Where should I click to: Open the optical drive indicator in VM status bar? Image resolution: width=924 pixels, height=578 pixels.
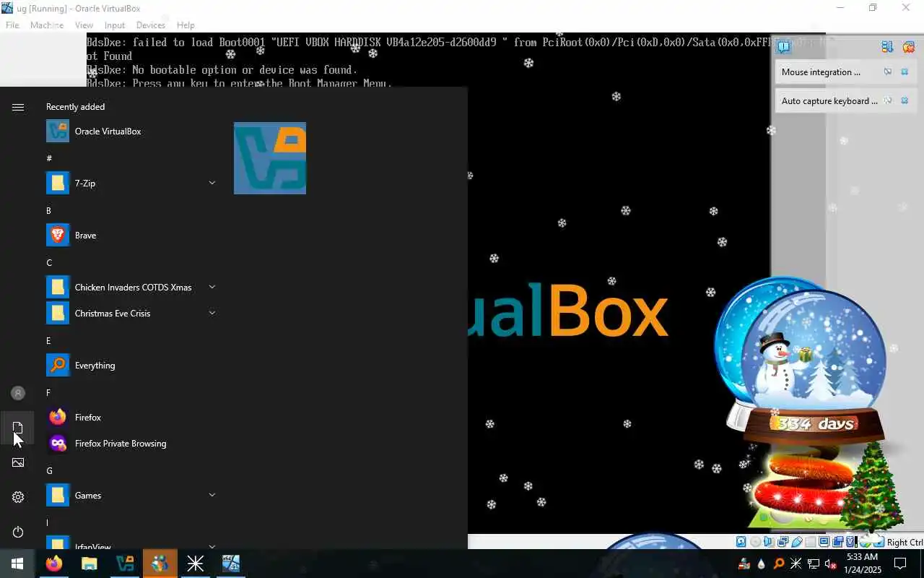pyautogui.click(x=755, y=542)
